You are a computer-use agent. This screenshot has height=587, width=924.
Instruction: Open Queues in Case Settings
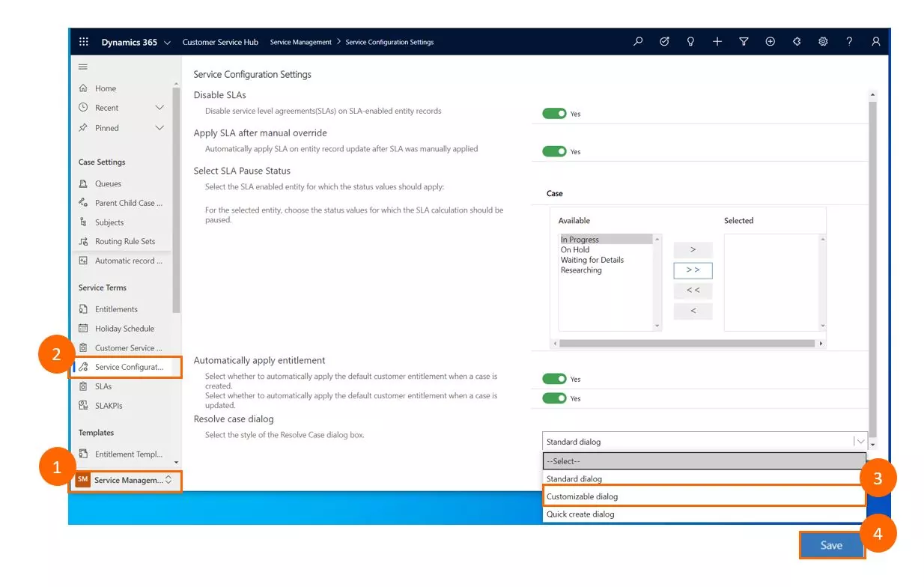108,183
